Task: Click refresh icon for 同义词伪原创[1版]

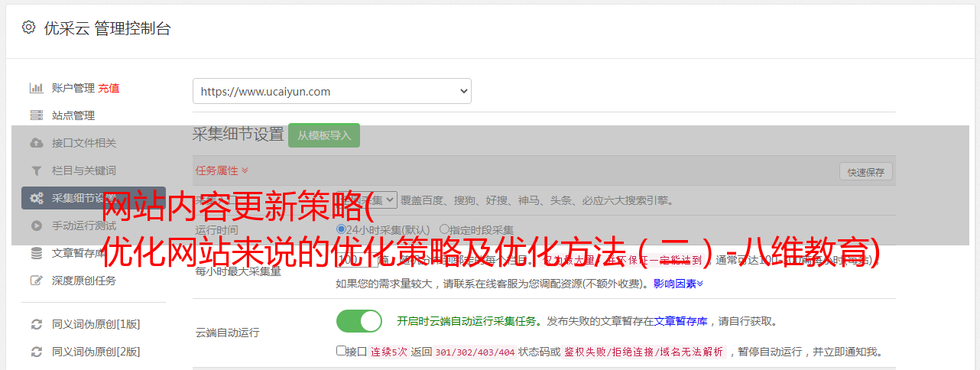Action: pyautogui.click(x=36, y=324)
